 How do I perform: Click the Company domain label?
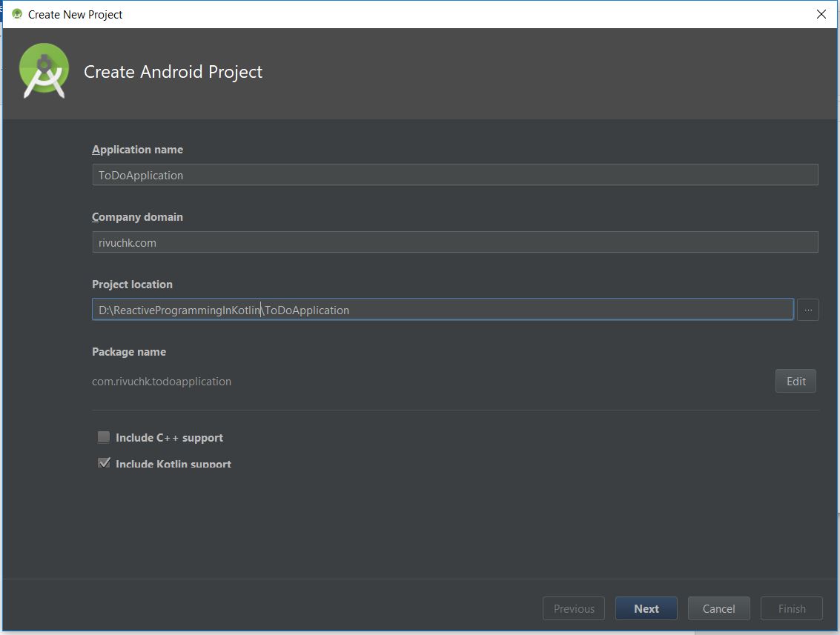[x=137, y=217]
